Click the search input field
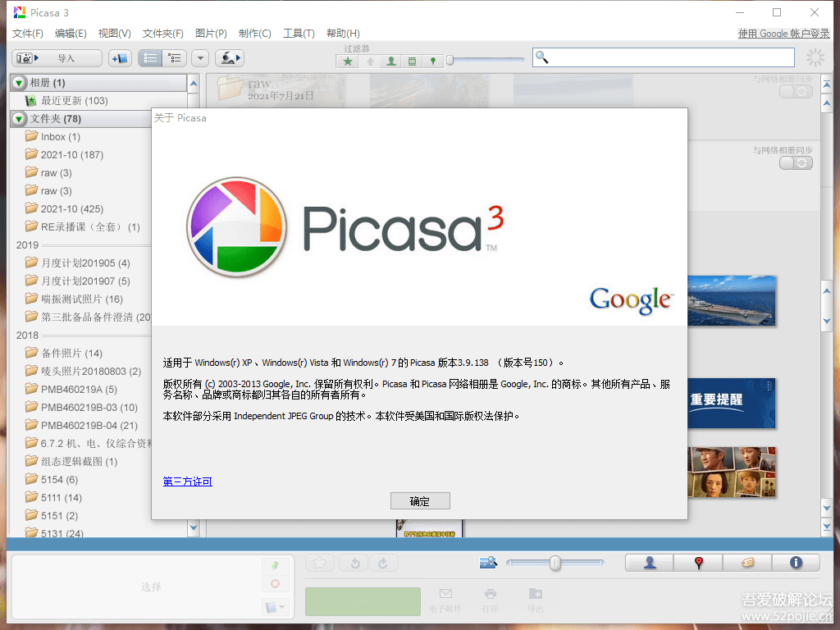The height and width of the screenshot is (630, 840). click(663, 57)
